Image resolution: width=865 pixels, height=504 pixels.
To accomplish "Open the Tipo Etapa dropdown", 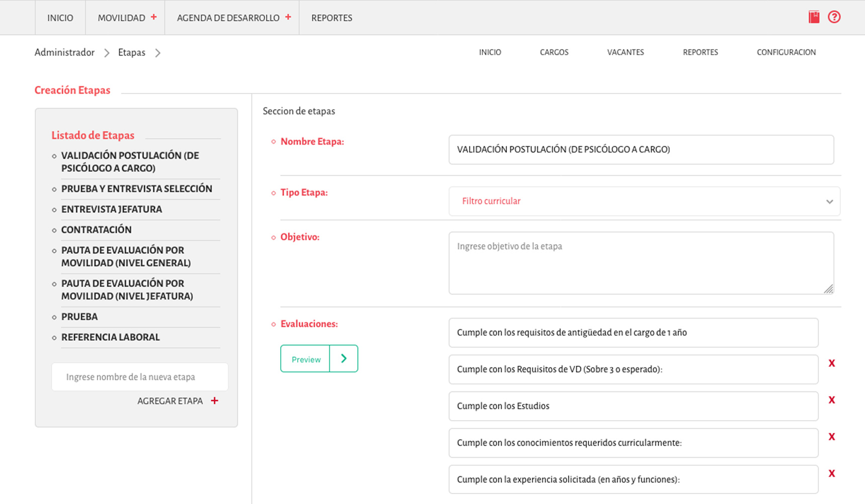I will 644,201.
